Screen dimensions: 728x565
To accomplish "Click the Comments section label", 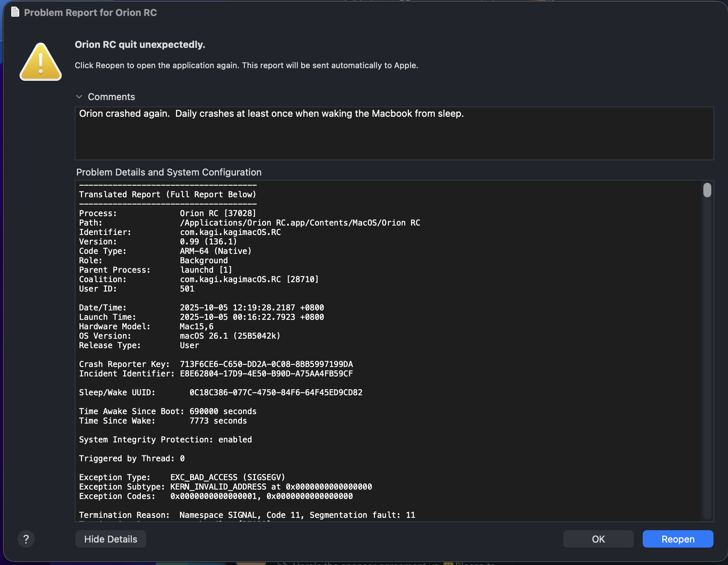I will coord(111,97).
